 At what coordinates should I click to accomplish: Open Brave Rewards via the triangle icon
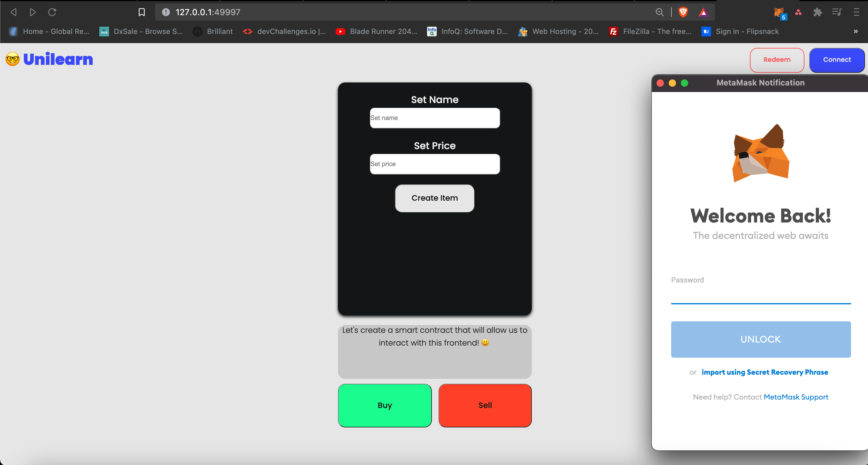point(704,12)
